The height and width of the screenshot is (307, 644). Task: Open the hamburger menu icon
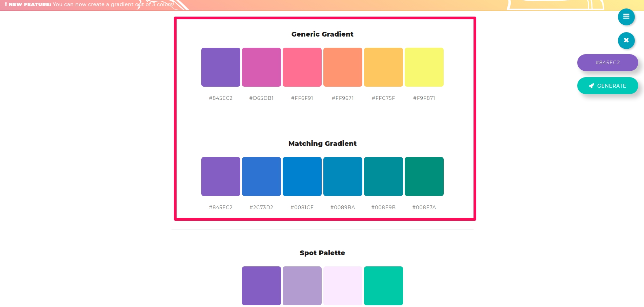coord(626,17)
